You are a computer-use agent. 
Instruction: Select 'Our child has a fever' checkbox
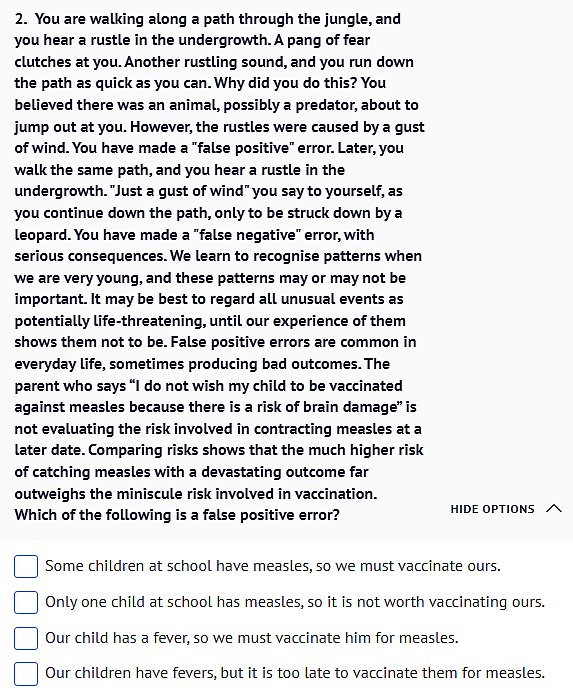pos(26,638)
